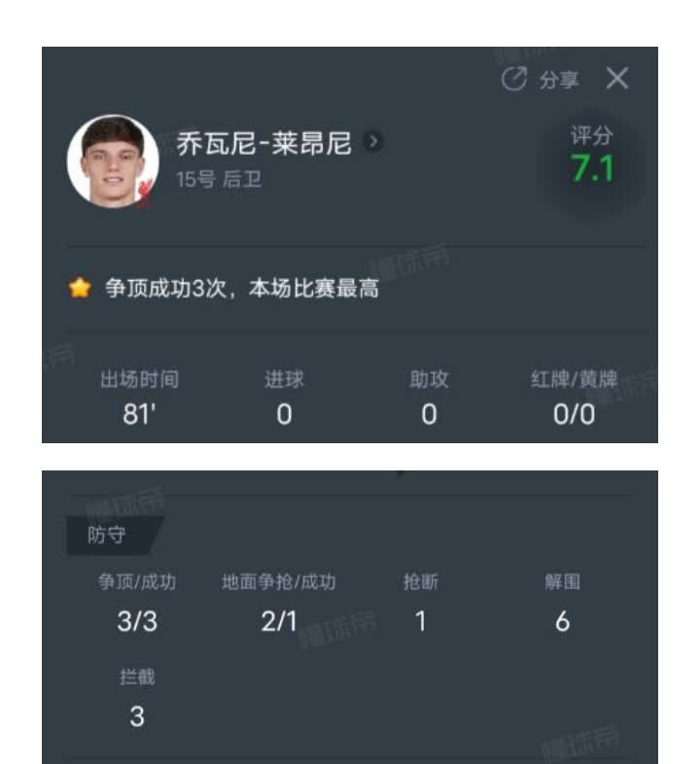This screenshot has width=700, height=764.
Task: Open 乔瓦尼-莱昂尼 player name link
Action: (263, 143)
